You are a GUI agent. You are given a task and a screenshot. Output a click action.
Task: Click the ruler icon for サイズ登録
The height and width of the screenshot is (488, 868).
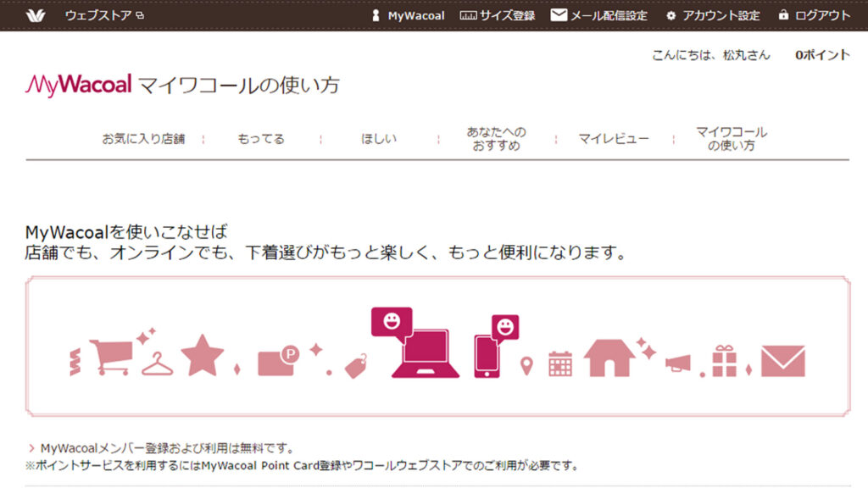(468, 15)
